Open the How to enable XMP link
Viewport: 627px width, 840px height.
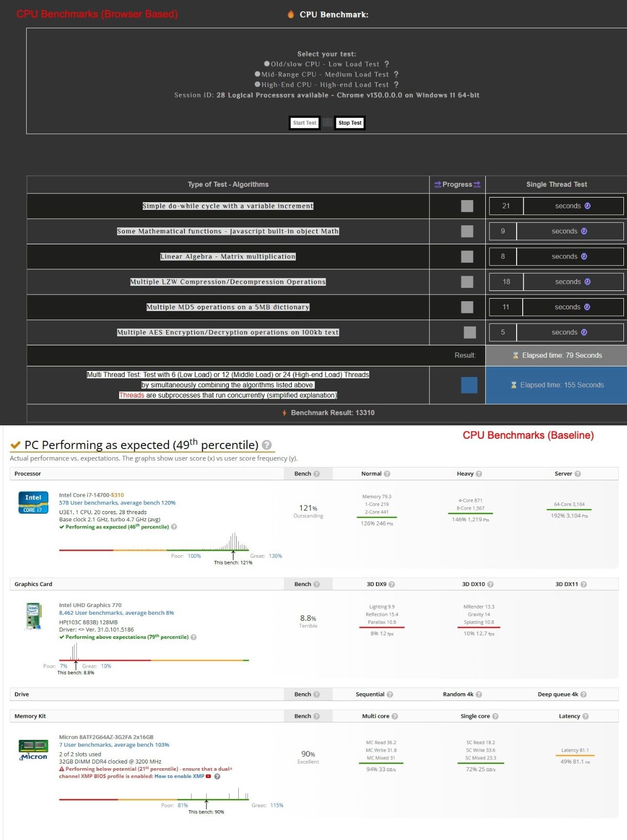(x=179, y=776)
